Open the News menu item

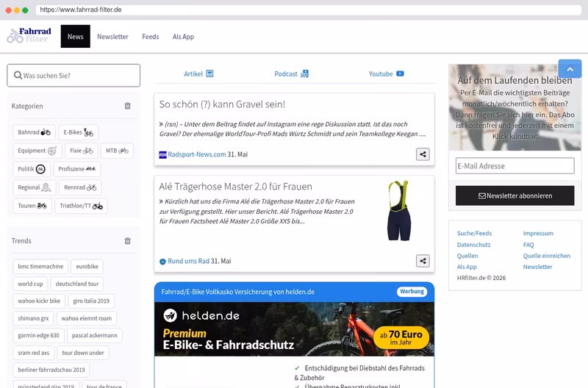click(x=76, y=36)
